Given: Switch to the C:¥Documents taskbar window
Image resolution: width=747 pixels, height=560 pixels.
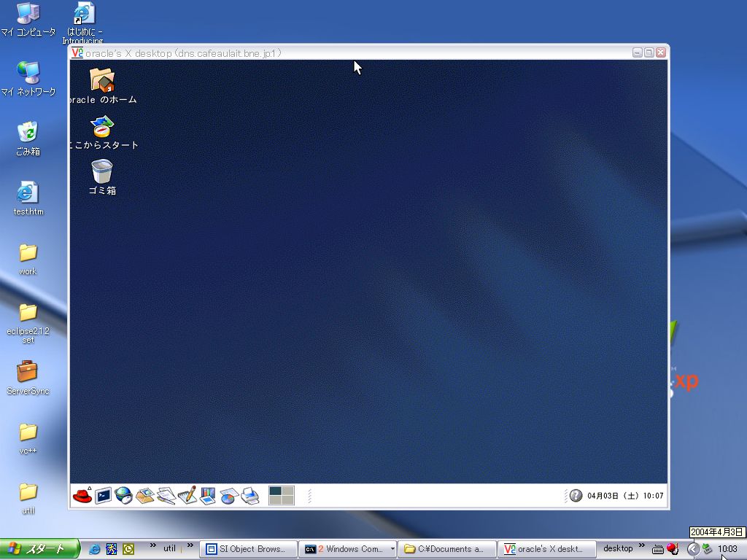Looking at the screenshot, I should [x=446, y=549].
